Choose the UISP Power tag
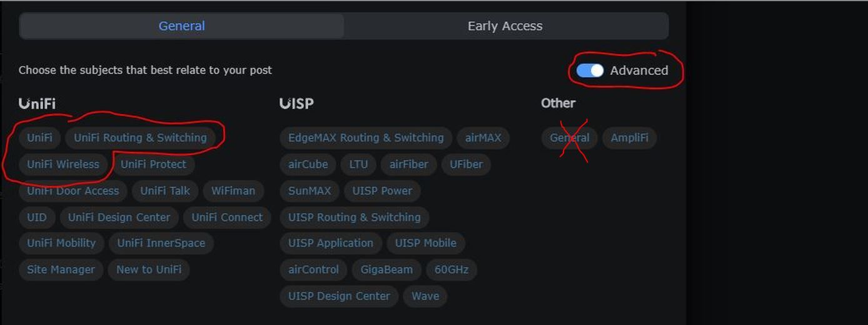868x325 pixels. tap(382, 191)
